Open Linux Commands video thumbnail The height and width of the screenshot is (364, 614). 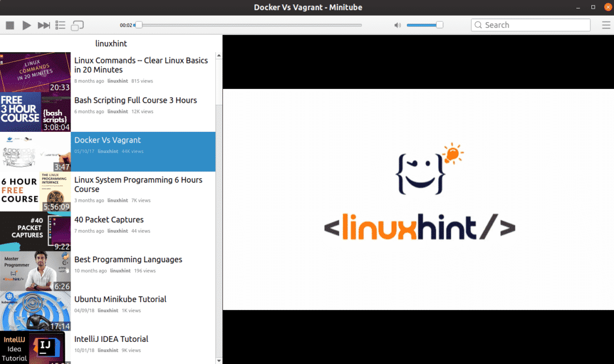pyautogui.click(x=35, y=72)
